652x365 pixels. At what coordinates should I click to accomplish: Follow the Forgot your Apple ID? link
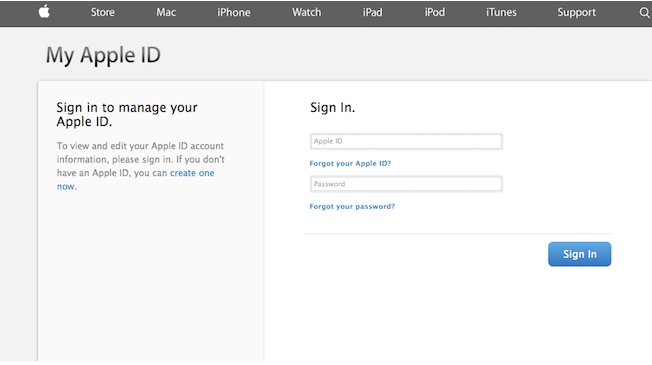[x=350, y=163]
